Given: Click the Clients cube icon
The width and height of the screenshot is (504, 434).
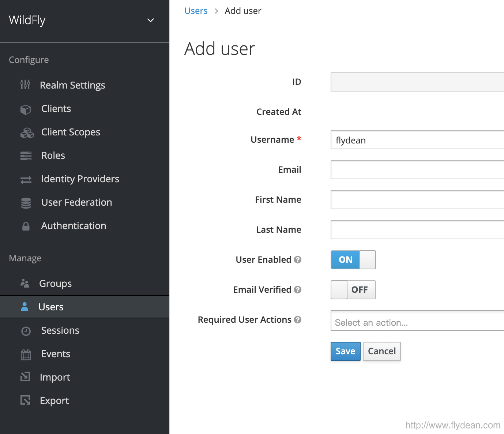Looking at the screenshot, I should tap(26, 109).
